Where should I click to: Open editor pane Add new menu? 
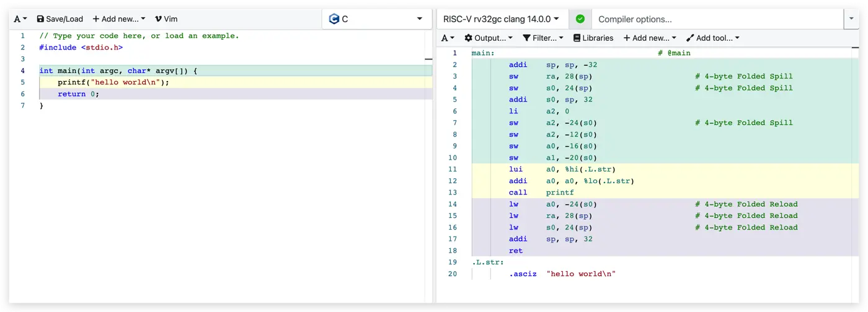(118, 19)
